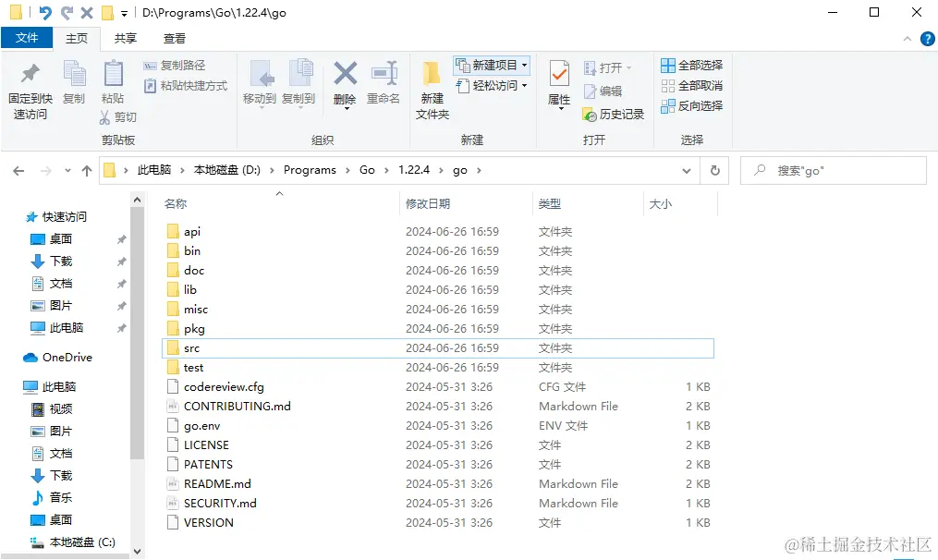Click New folder (新建文件夹) icon
Viewport: 938px width, 560px height.
click(x=432, y=74)
